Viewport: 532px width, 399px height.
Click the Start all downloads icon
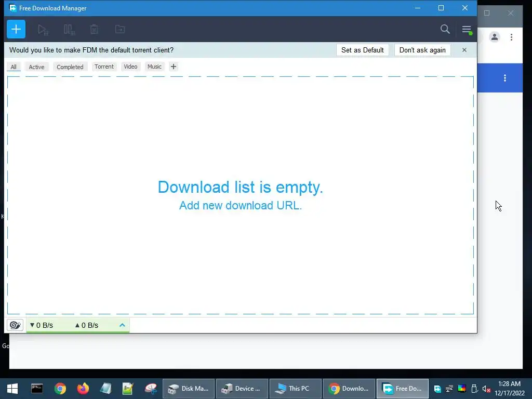click(43, 30)
